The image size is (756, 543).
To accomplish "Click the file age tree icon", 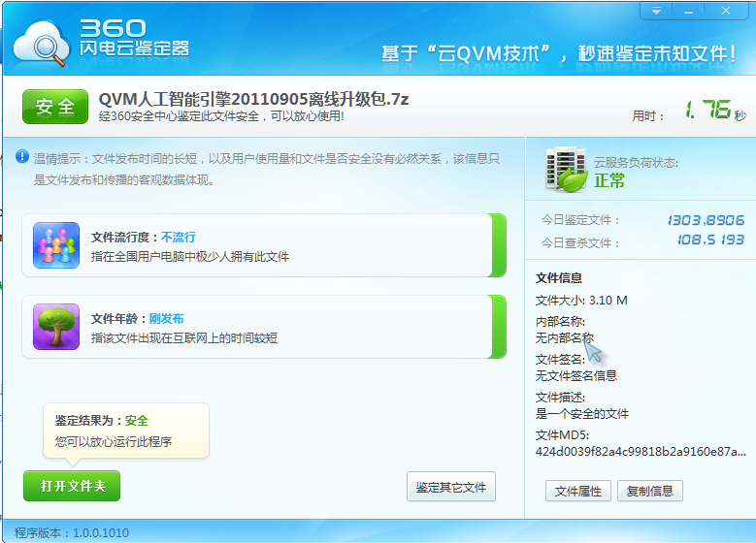I will click(56, 327).
